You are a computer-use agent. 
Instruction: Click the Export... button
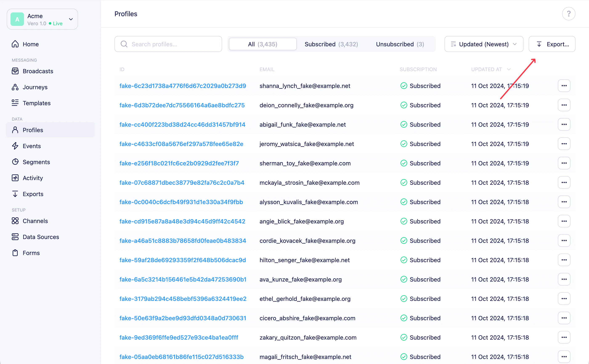click(552, 44)
